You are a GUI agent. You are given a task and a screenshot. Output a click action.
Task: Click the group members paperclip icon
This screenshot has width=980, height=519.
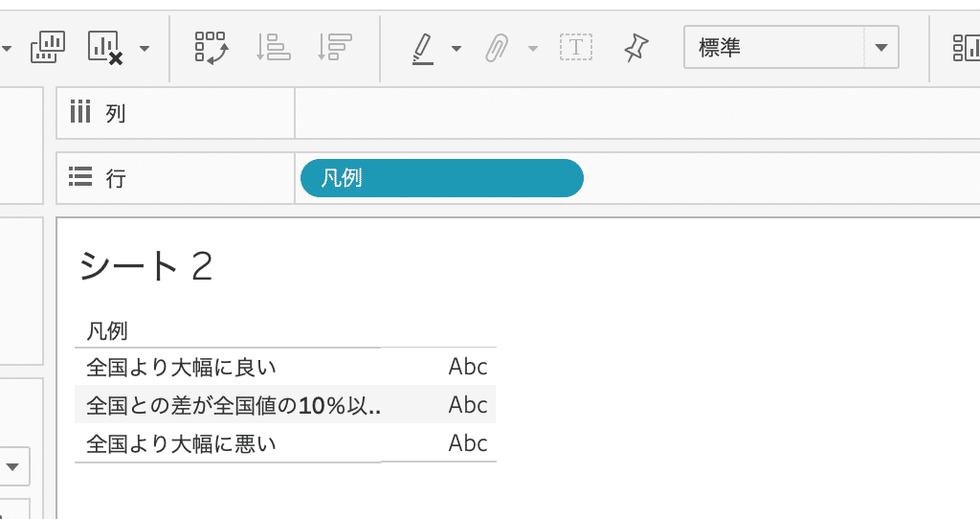click(x=498, y=48)
